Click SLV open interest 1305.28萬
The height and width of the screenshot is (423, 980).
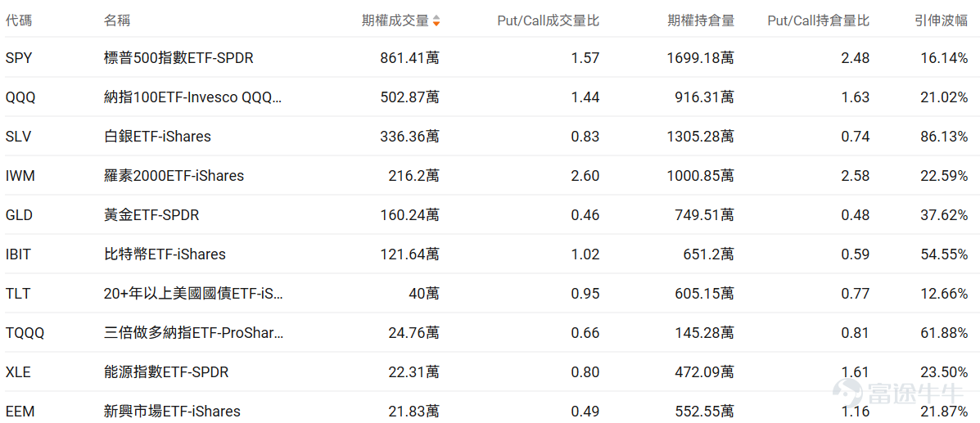tap(701, 136)
